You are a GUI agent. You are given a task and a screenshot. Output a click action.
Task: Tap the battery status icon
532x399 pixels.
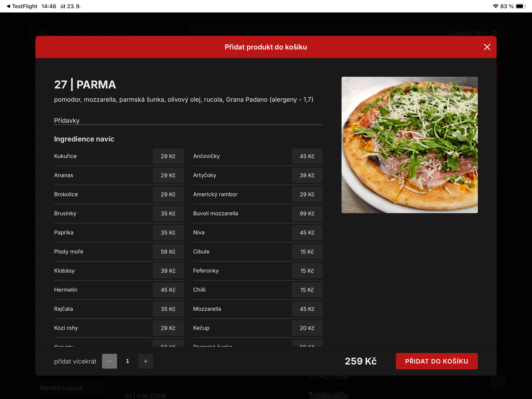[x=521, y=6]
